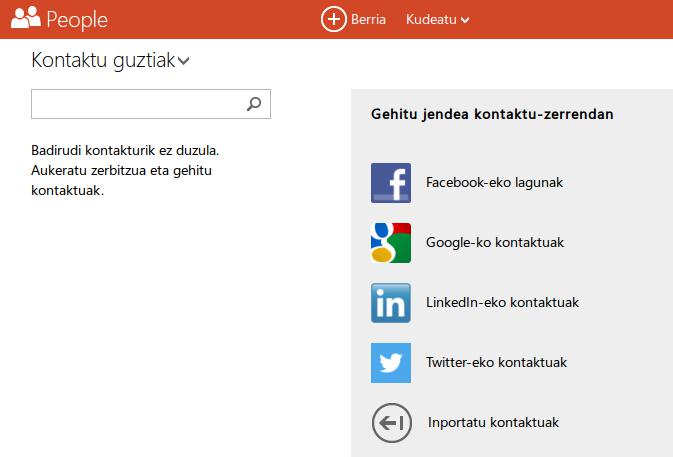Open Twitter-eko kontaktuak

point(496,363)
